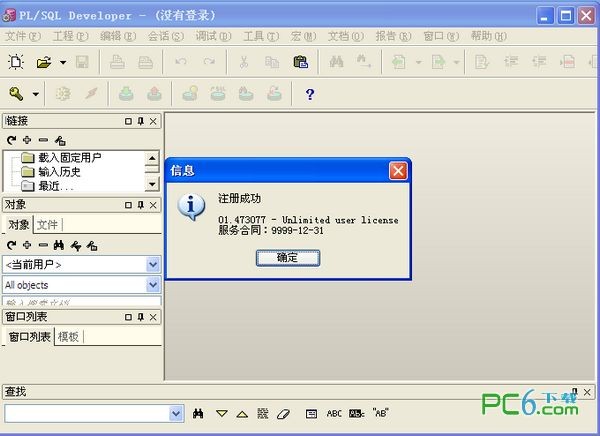Open the Log on key dropdown arrow
The width and height of the screenshot is (600, 436).
[x=36, y=94]
